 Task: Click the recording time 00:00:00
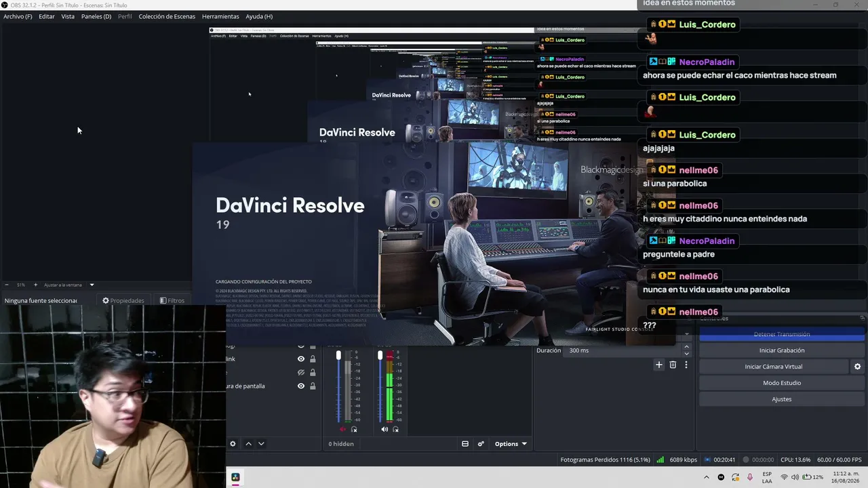762,460
